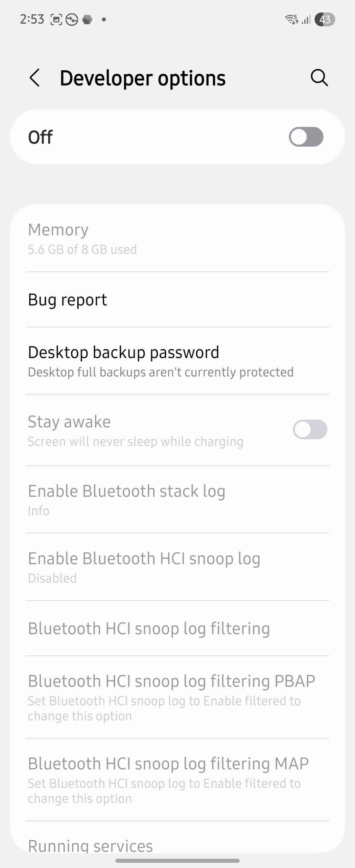Tap the bottom navigation gesture handle
The width and height of the screenshot is (355, 868).
click(x=177, y=860)
